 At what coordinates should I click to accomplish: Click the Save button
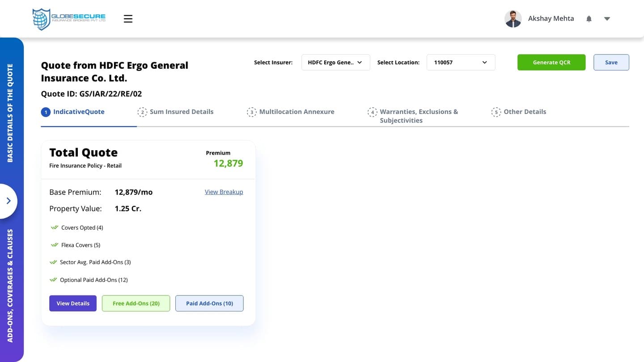click(611, 63)
